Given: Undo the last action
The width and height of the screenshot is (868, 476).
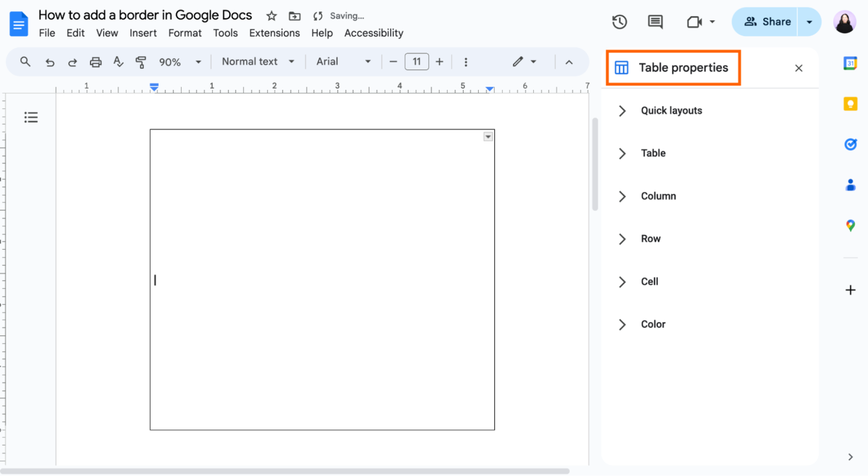Looking at the screenshot, I should 50,62.
